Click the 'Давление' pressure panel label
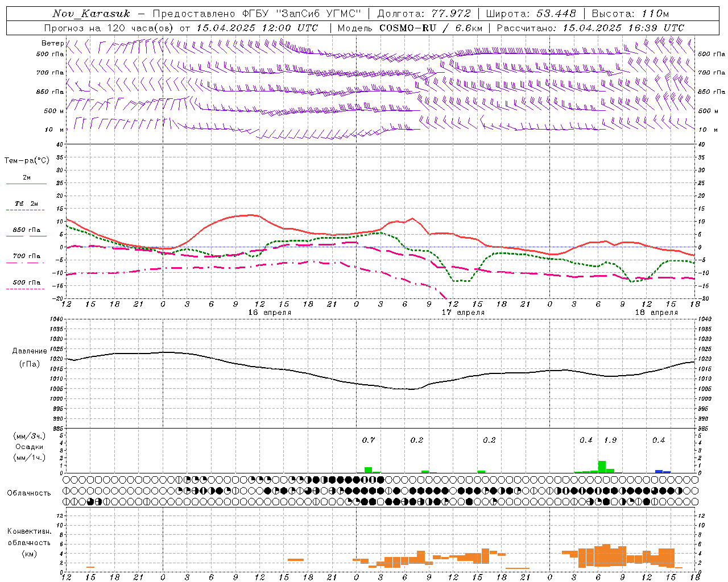728x582 pixels. point(30,351)
